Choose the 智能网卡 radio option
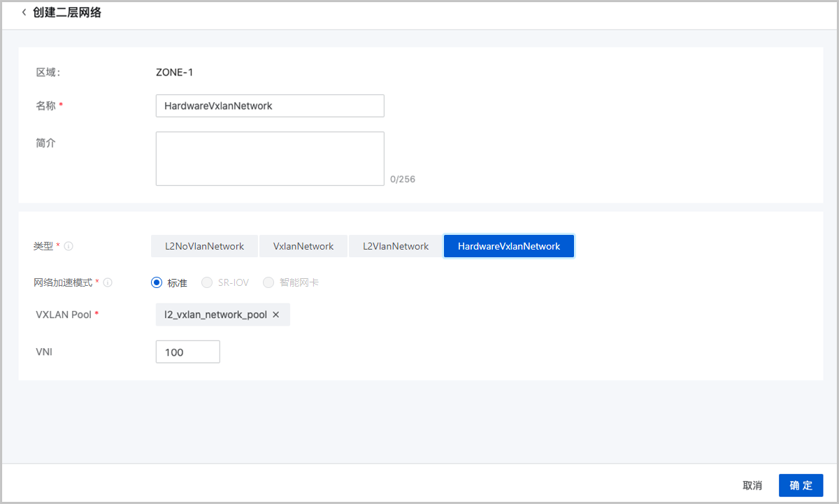Viewport: 839px width, 504px height. (268, 282)
